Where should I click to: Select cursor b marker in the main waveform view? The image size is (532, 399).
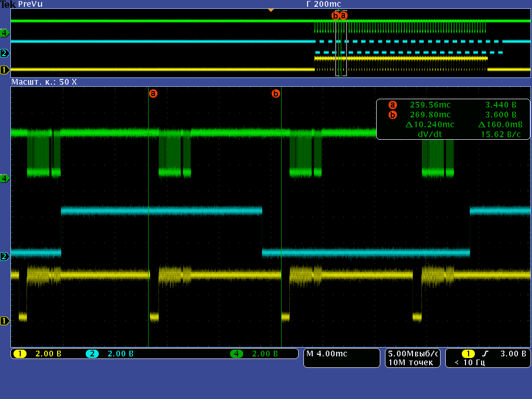point(276,94)
